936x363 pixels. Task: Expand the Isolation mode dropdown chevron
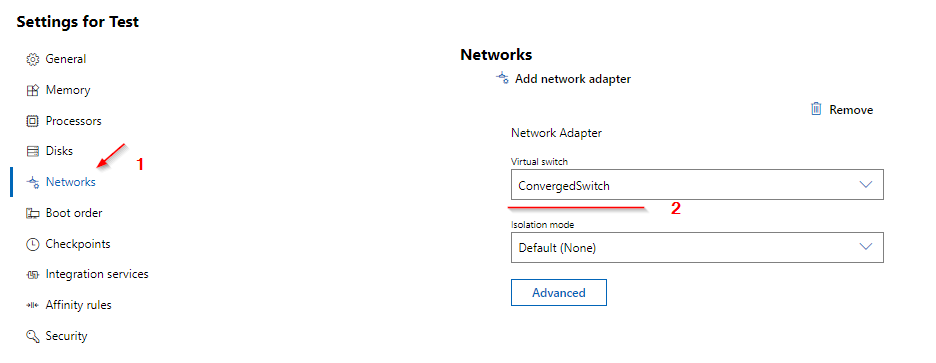point(866,247)
